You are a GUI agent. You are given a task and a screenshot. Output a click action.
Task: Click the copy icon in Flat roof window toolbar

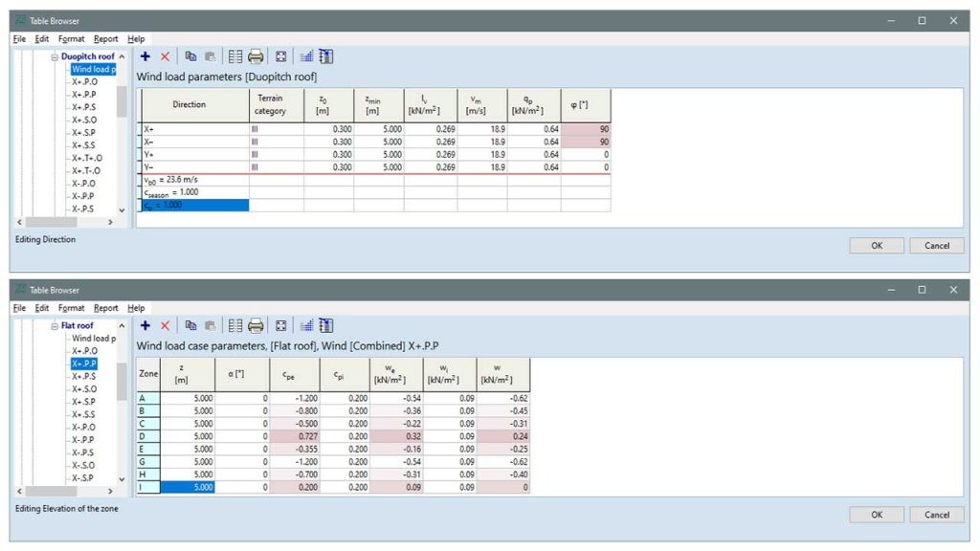pos(190,326)
